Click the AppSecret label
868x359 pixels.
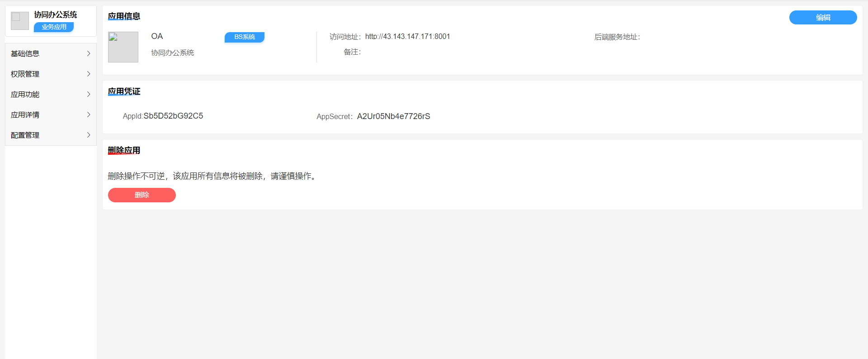(x=335, y=116)
